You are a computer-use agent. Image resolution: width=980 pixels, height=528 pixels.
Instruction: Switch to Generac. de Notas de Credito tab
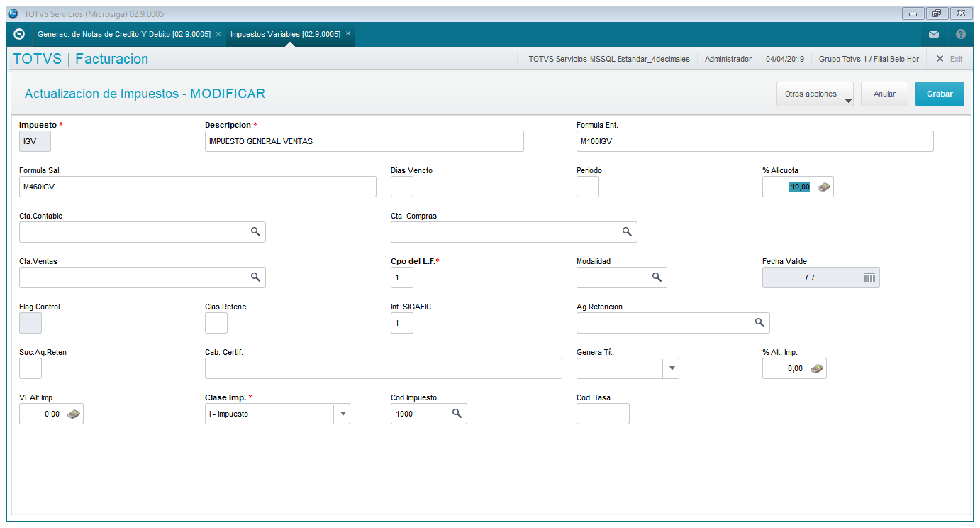[x=123, y=34]
